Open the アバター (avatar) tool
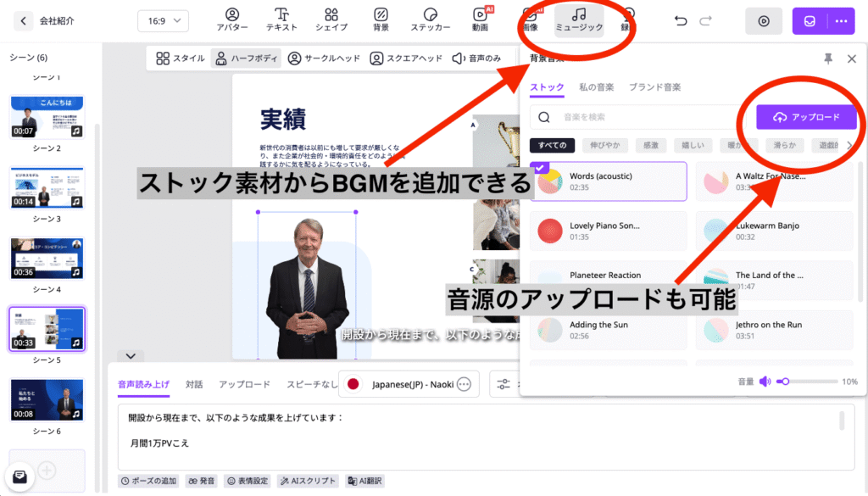868x496 pixels. tap(232, 20)
